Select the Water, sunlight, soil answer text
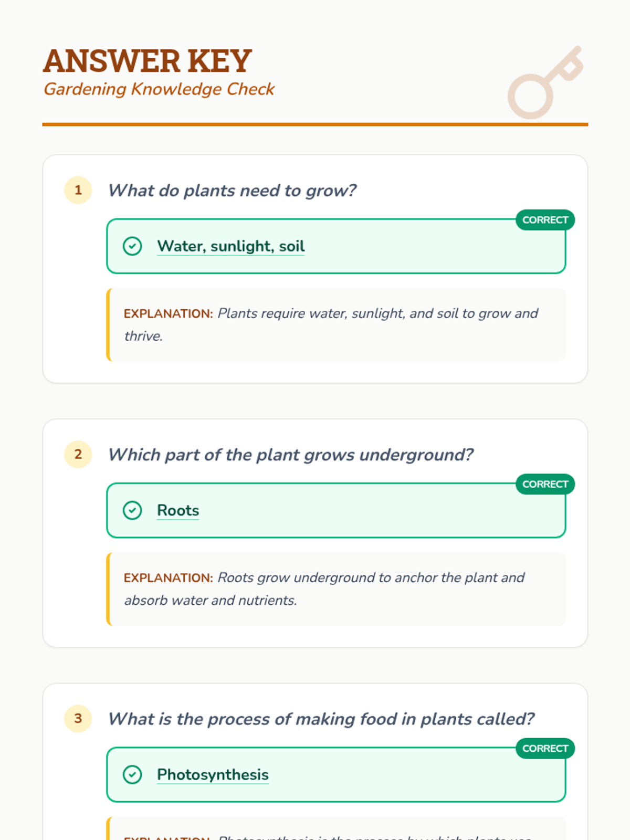630x840 pixels. pos(231,246)
